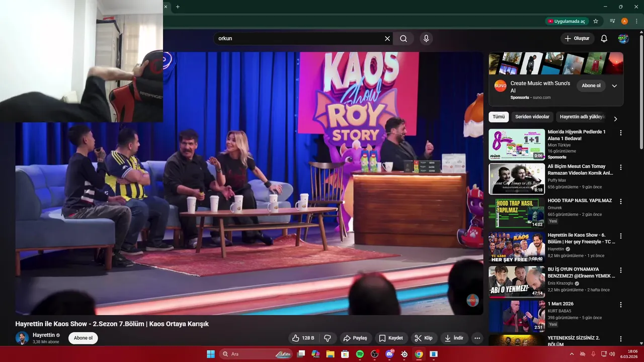
Task: Select 'Hayrettin adlı yükleyiciden' chip
Action: pos(582,117)
